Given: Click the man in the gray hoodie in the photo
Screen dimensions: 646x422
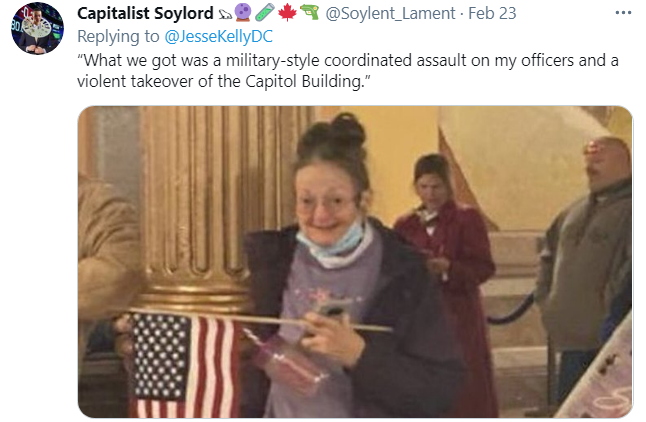Looking at the screenshot, I should tap(589, 264).
